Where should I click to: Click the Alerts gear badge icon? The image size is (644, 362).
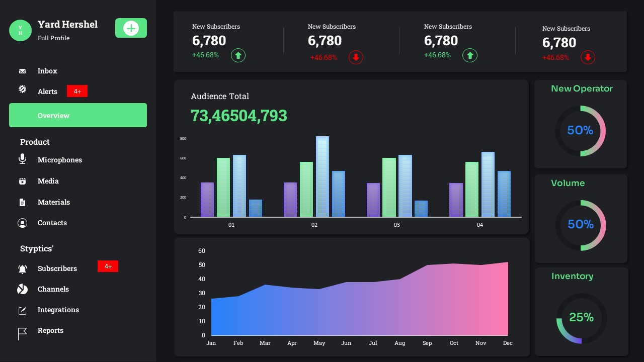coord(22,89)
